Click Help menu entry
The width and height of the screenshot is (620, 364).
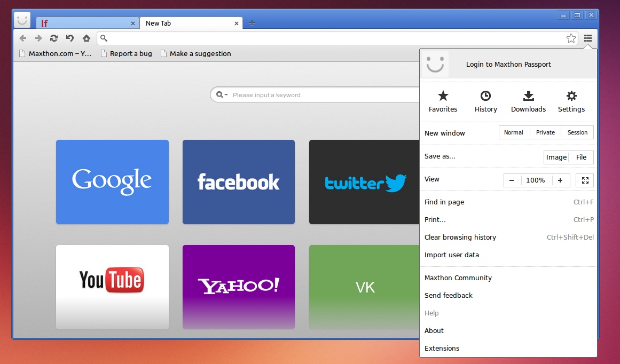pos(508,313)
